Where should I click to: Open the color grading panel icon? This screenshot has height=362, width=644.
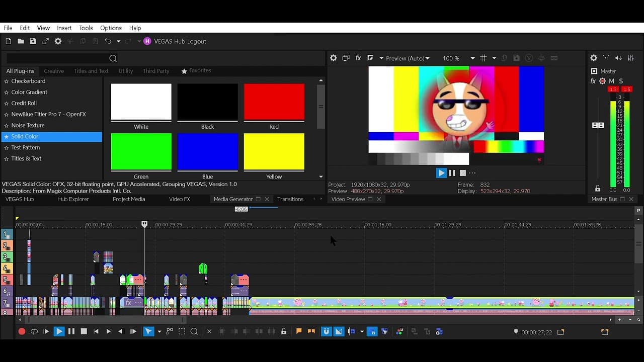[x=399, y=331]
